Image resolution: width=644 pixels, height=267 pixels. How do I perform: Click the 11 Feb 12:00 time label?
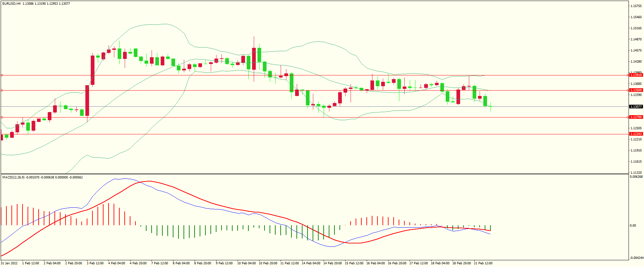point(290,263)
